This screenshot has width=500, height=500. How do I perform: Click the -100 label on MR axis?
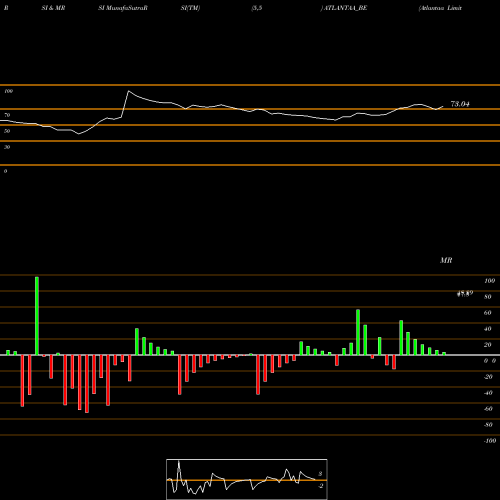click(x=490, y=441)
